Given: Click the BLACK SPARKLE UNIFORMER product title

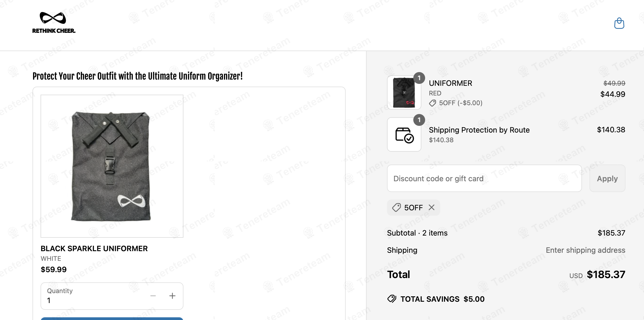Looking at the screenshot, I should point(94,248).
